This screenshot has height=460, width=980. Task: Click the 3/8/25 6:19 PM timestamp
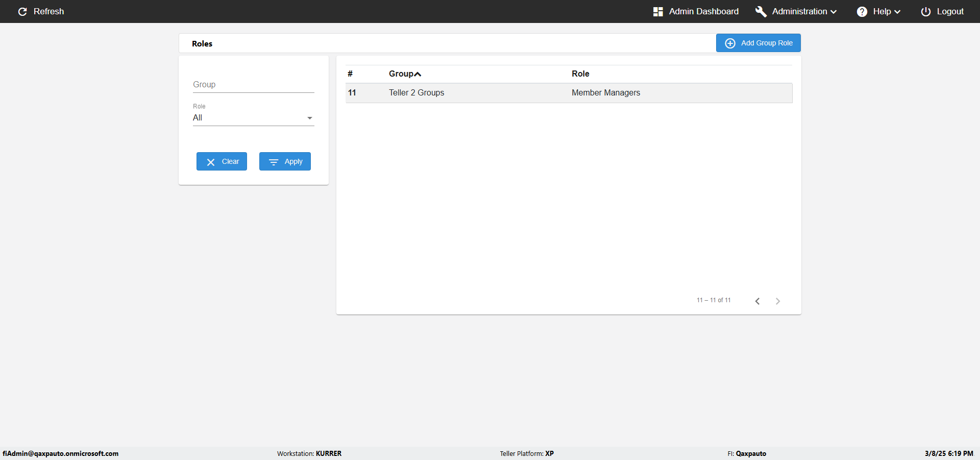pos(949,453)
